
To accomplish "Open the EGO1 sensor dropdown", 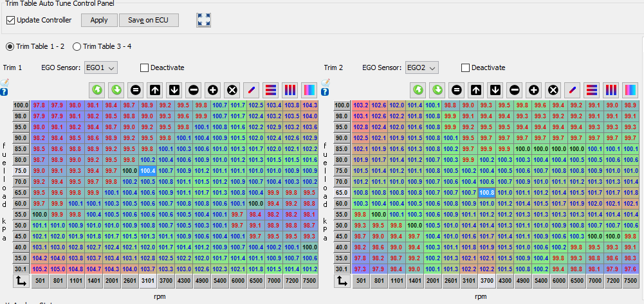I will [101, 67].
